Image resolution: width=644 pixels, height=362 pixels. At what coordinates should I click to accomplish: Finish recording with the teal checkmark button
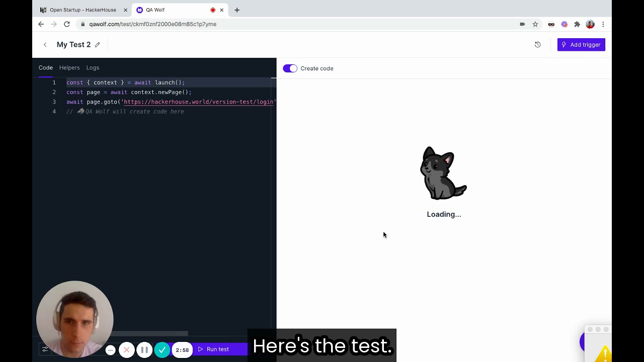point(162,350)
